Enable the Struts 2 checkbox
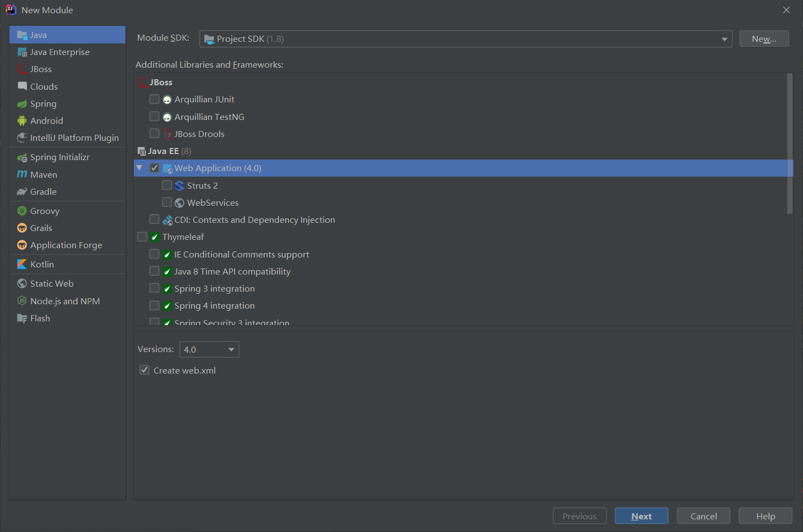 coord(167,185)
